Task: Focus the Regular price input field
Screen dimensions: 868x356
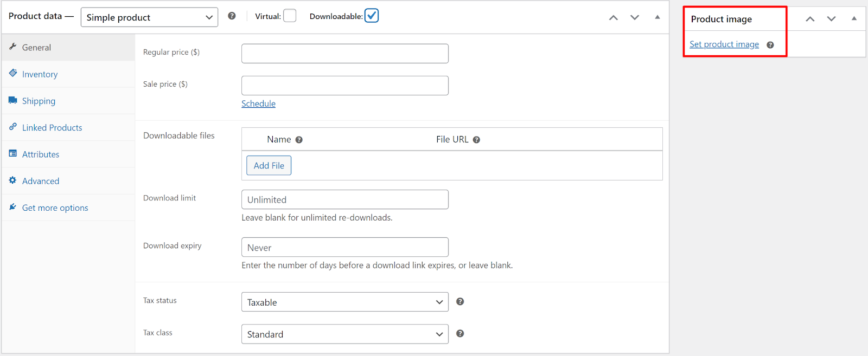Action: (344, 54)
